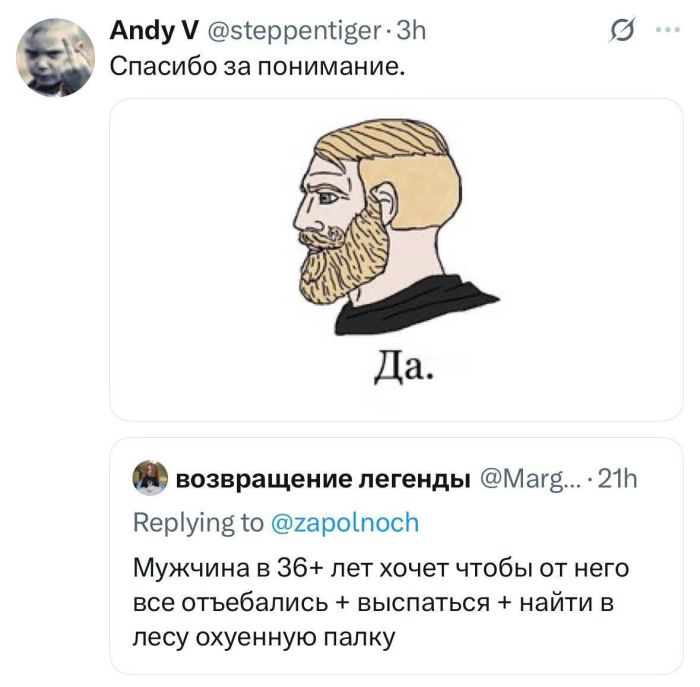Click the 3h timestamp

pos(412,32)
